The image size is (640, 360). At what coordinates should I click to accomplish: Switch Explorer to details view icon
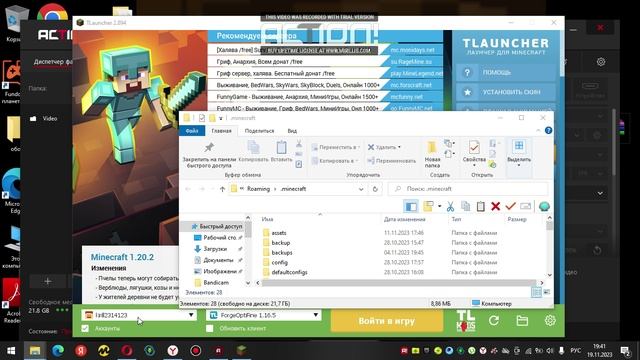coord(536,292)
